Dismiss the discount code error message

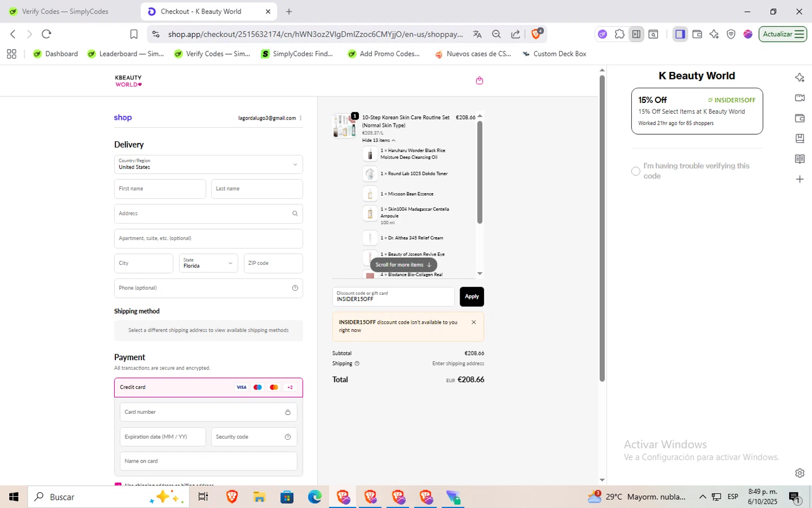tap(474, 322)
